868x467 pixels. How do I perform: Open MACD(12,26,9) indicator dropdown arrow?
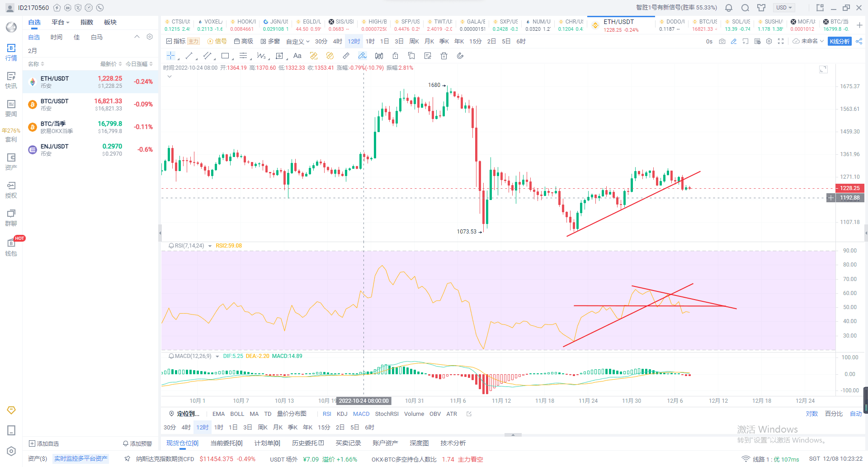(217, 356)
